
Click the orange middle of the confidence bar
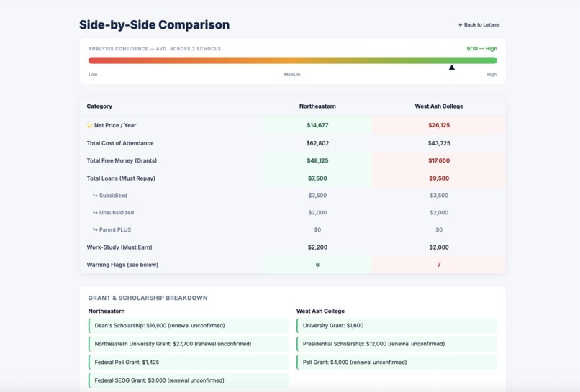[292, 60]
